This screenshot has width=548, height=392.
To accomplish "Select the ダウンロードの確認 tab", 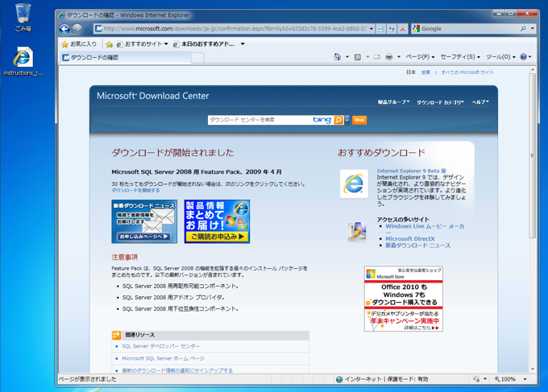I will (x=126, y=57).
